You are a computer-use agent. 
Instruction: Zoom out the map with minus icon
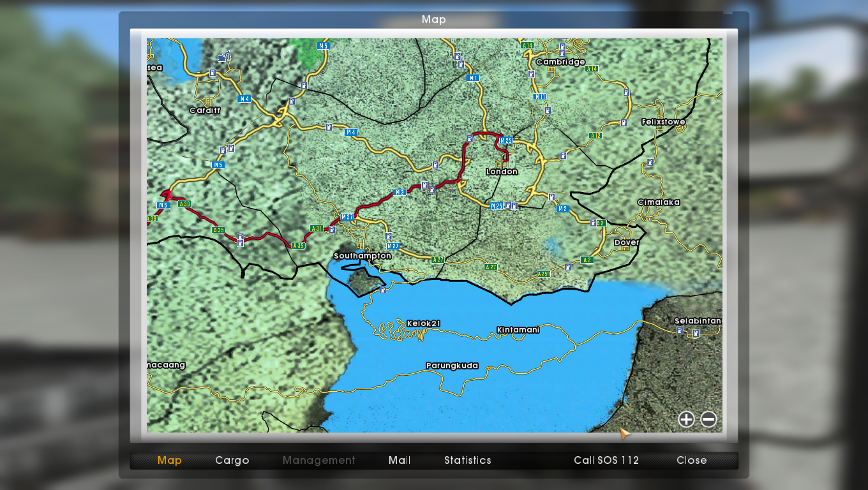click(708, 419)
